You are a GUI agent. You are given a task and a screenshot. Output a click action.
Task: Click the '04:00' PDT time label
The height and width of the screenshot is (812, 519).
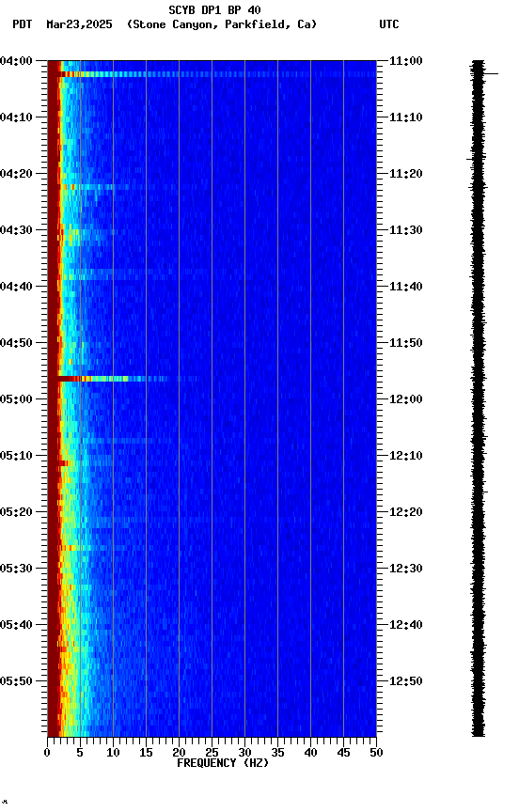coord(16,61)
